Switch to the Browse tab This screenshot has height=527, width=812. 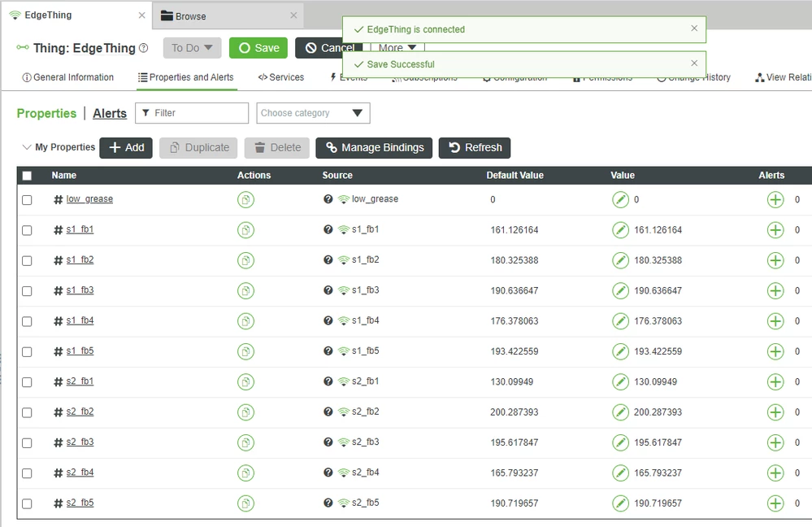228,16
